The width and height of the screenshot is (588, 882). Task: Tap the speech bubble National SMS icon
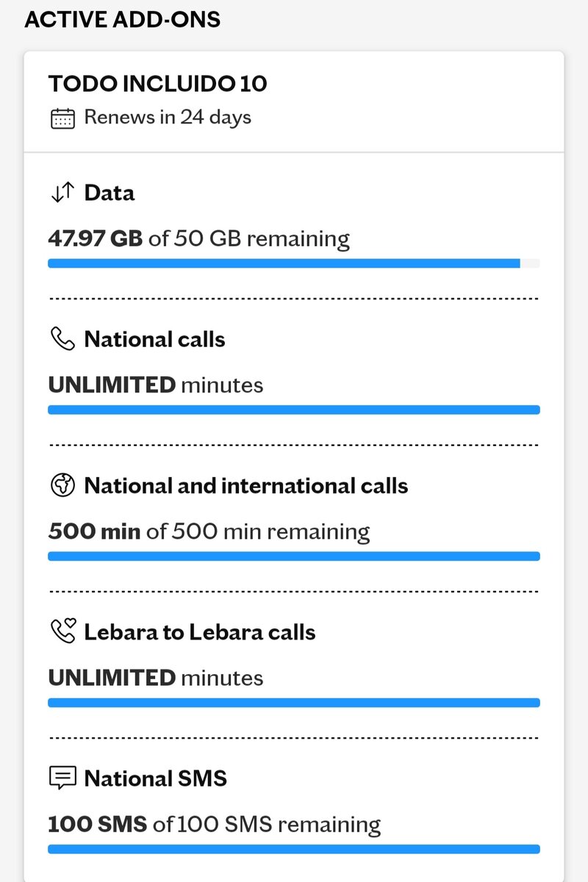(x=62, y=778)
